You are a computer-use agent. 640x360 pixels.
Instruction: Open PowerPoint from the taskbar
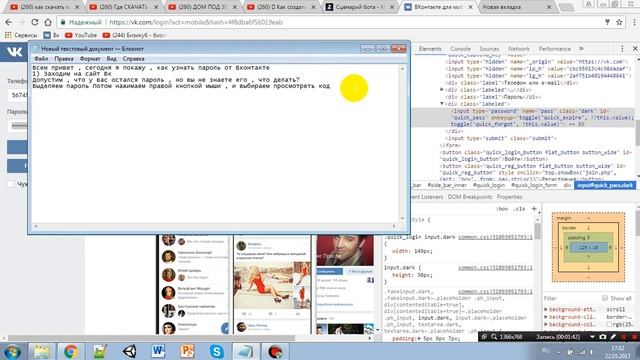(187, 351)
